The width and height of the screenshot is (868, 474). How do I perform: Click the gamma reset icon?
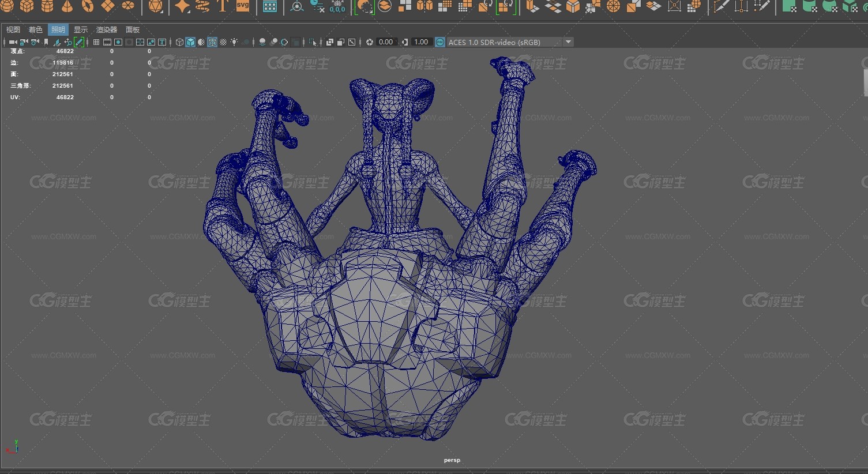click(405, 42)
